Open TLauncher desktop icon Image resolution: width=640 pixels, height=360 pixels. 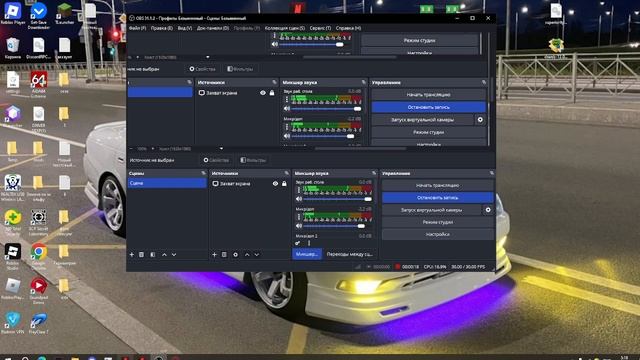[64, 14]
